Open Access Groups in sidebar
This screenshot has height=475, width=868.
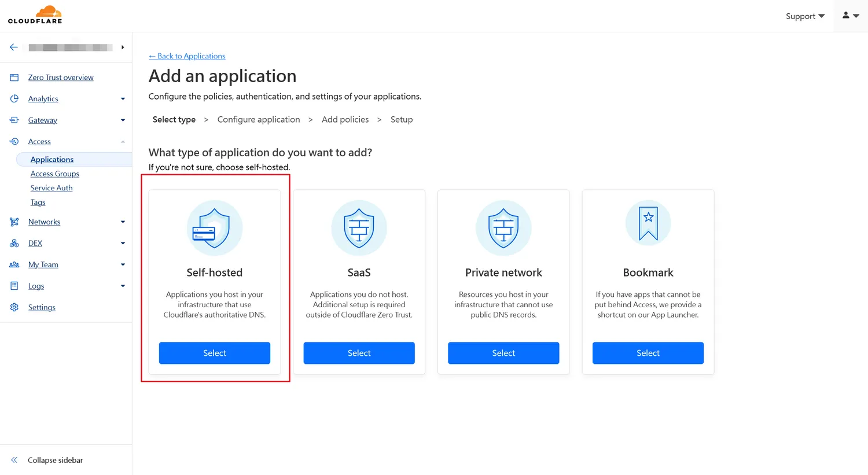(x=55, y=174)
